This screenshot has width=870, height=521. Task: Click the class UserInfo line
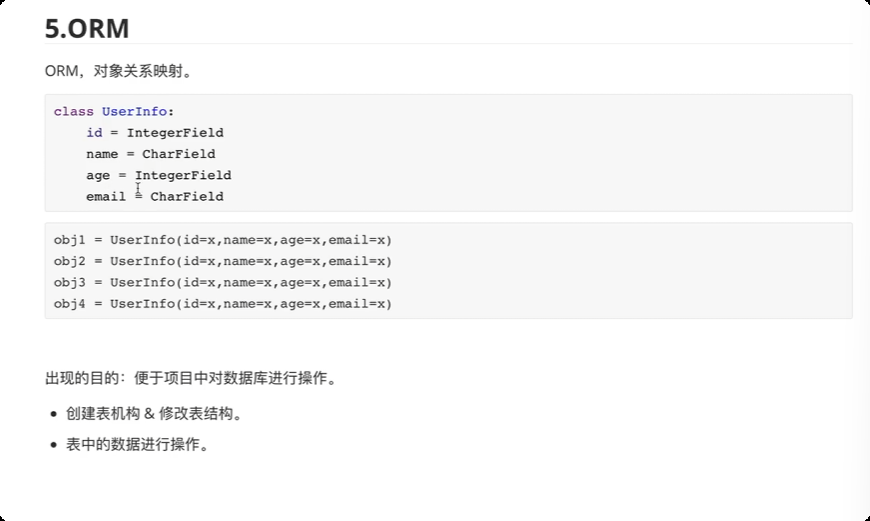pos(114,112)
